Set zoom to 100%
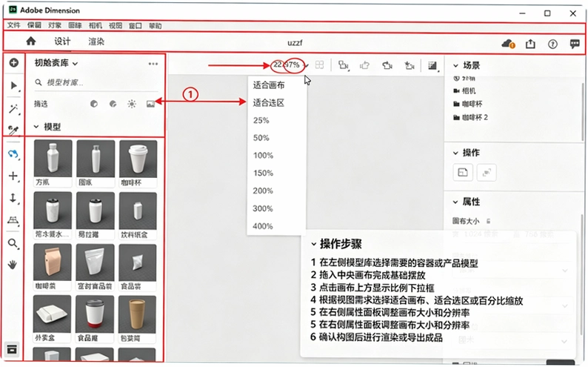588x367 pixels. point(263,156)
